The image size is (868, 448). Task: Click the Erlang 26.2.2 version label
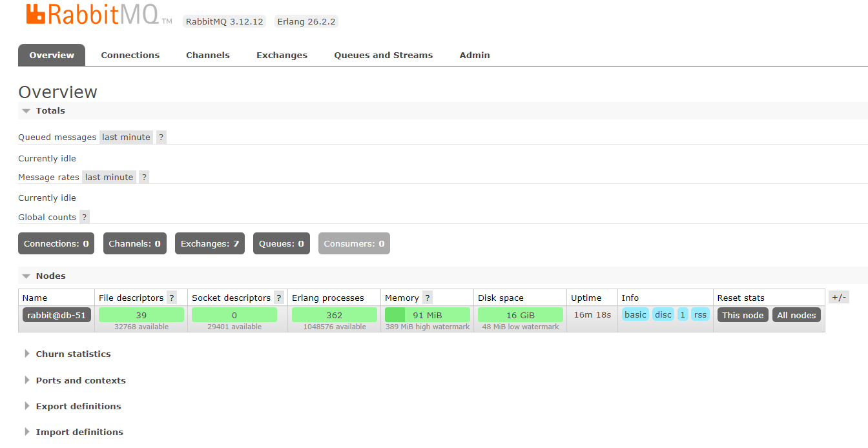[x=307, y=21]
